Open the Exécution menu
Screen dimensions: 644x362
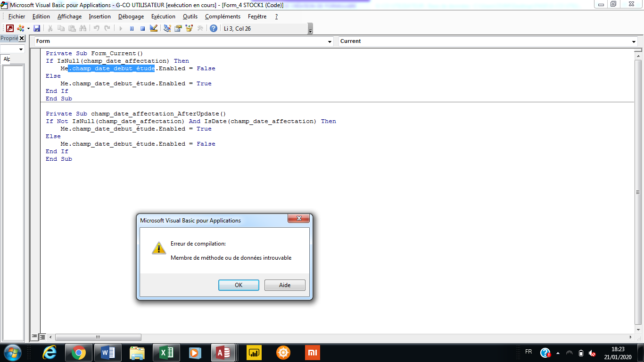163,16
